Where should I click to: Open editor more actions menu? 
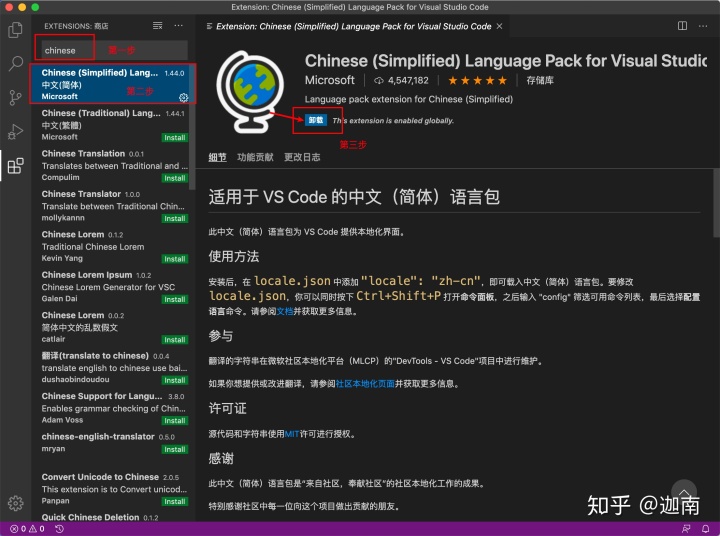[x=703, y=26]
